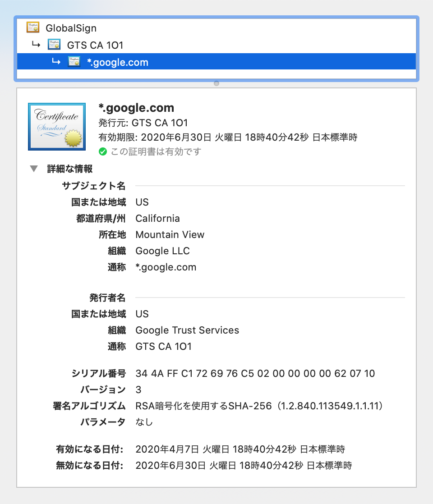The image size is (433, 504).
Task: Click the パラメータ value なし
Action: pyautogui.click(x=144, y=422)
